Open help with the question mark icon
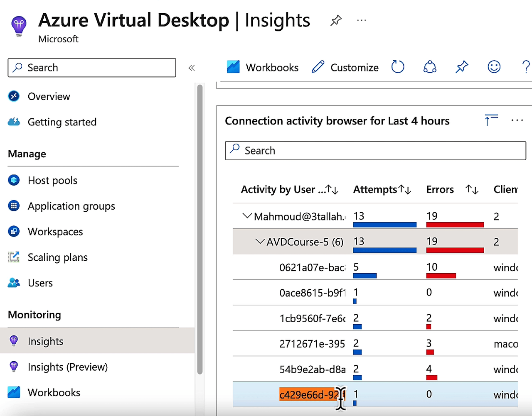Viewport: 532px width, 416px height. pos(526,67)
